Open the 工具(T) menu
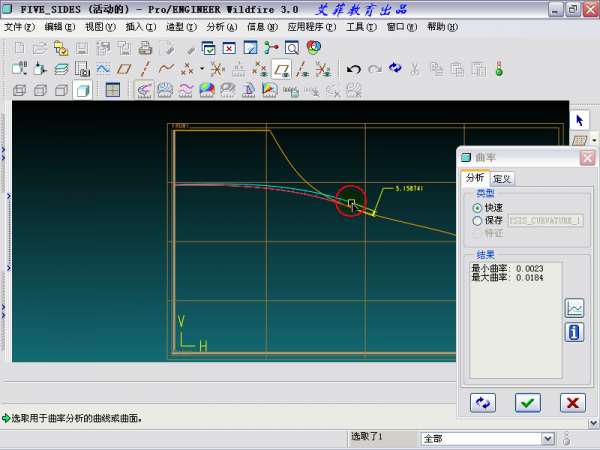Image resolution: width=600 pixels, height=450 pixels. tap(361, 27)
